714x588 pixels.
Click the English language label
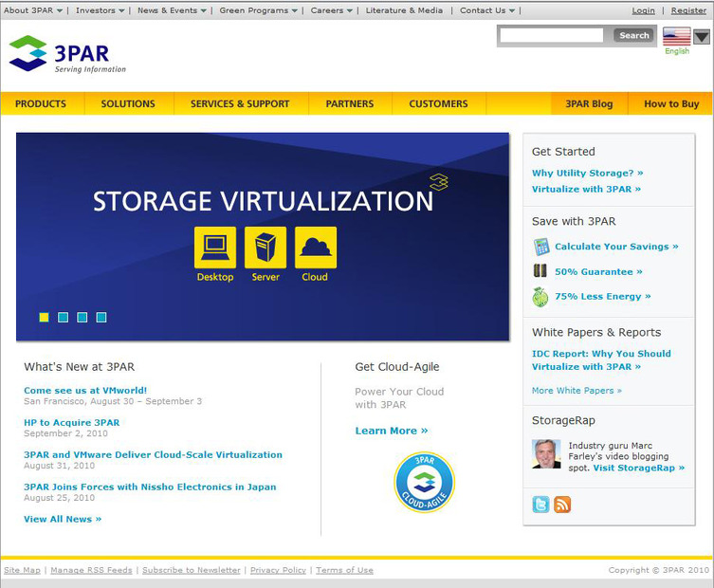677,51
